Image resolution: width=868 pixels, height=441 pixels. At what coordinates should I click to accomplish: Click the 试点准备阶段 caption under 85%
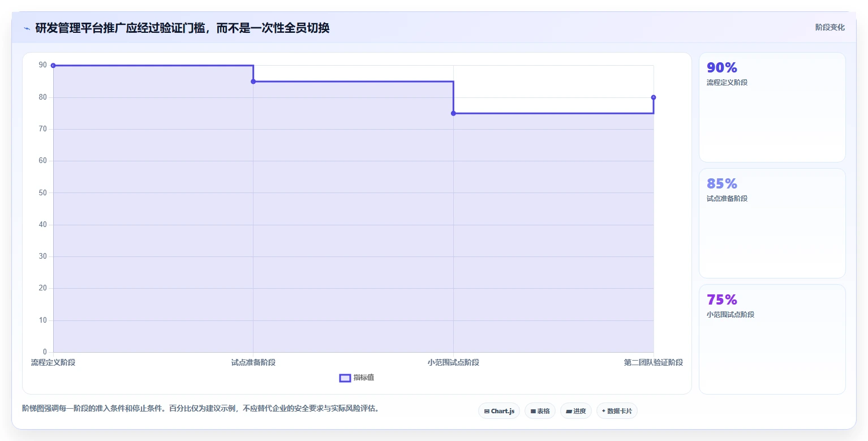727,199
